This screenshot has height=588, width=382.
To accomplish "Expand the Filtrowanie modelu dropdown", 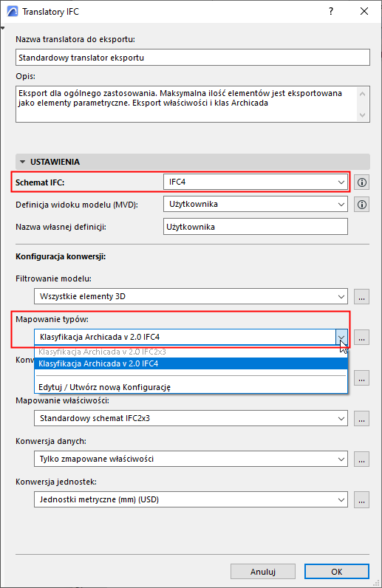I will 191,296.
